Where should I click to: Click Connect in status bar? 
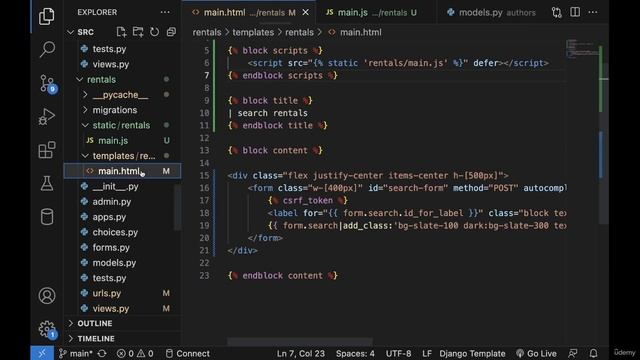click(x=188, y=353)
